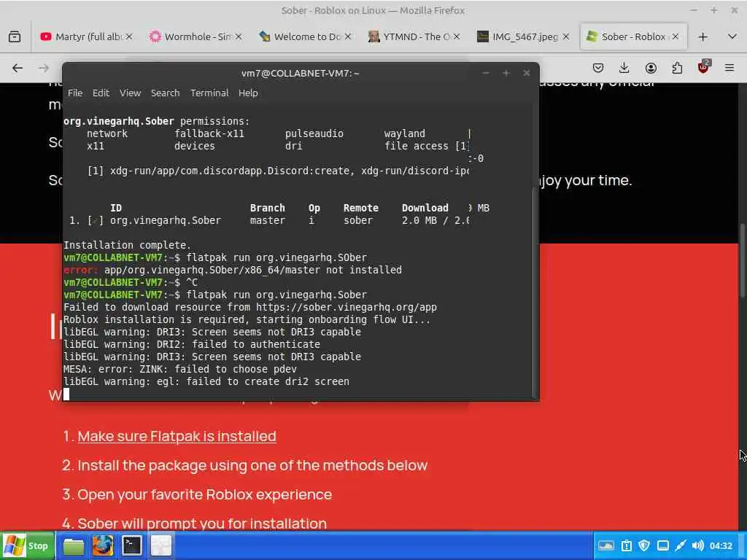Open the Make sure Flatpak is installed link
The width and height of the screenshot is (747, 560).
[177, 436]
